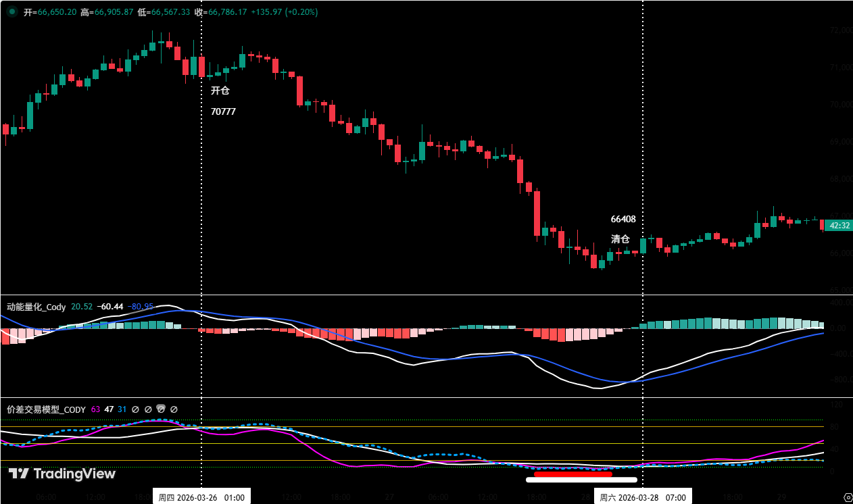Viewport: 853px width, 504px height.
Task: Click the magenta value 63 in indicator header
Action: (x=97, y=409)
